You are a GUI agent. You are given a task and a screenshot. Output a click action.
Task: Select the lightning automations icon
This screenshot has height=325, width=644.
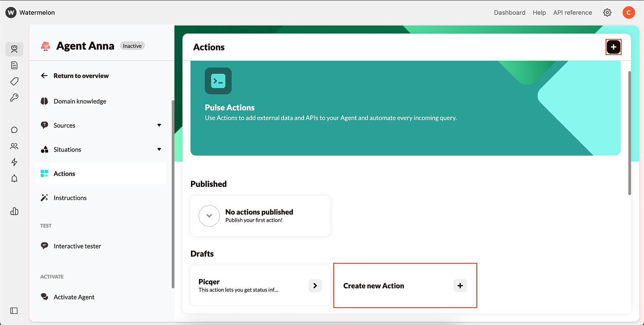pos(14,162)
